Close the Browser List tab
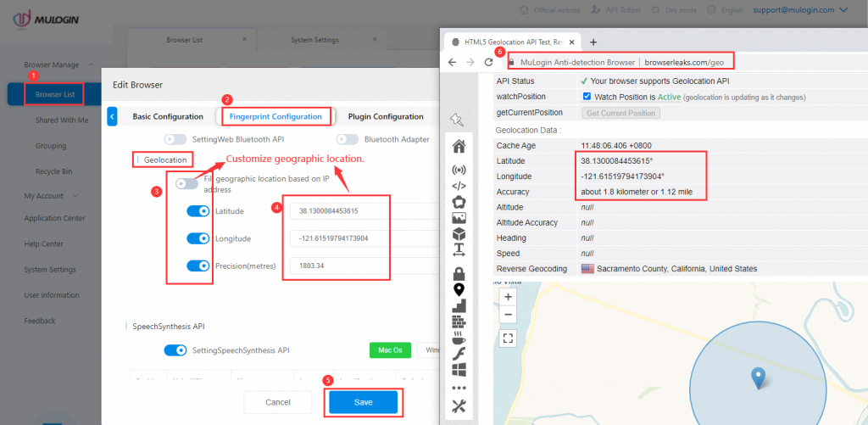The height and width of the screenshot is (425, 868). [x=245, y=39]
